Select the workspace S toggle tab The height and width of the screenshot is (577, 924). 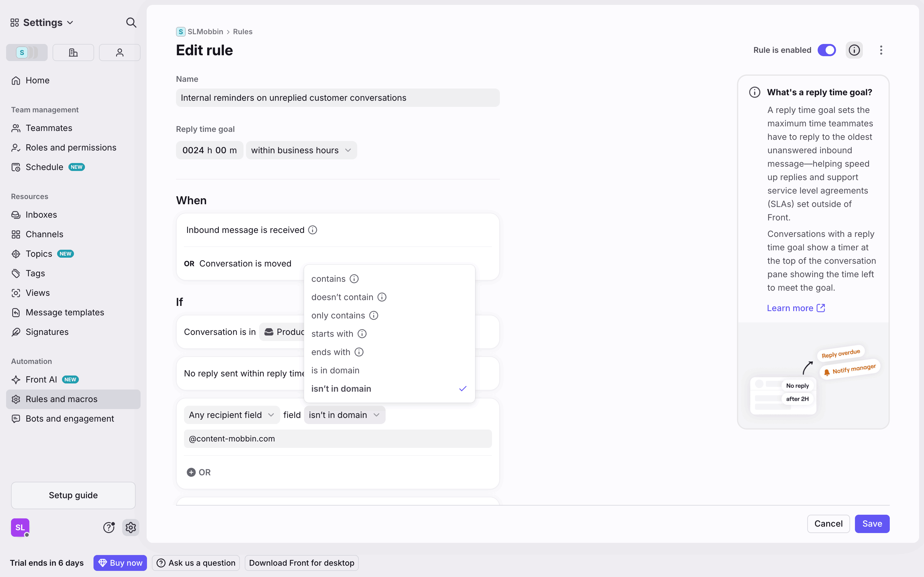click(x=27, y=52)
